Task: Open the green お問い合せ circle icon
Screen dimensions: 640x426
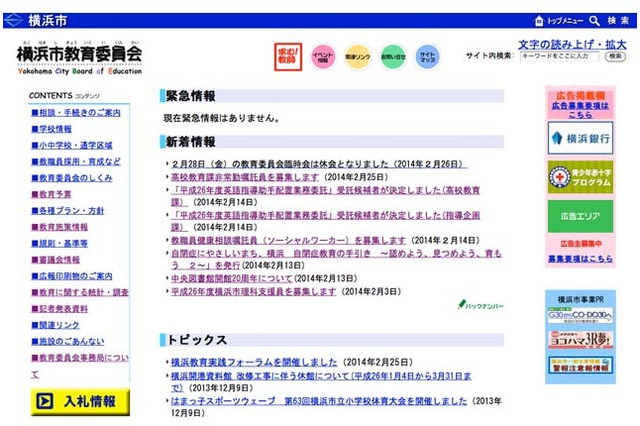Action: click(393, 57)
